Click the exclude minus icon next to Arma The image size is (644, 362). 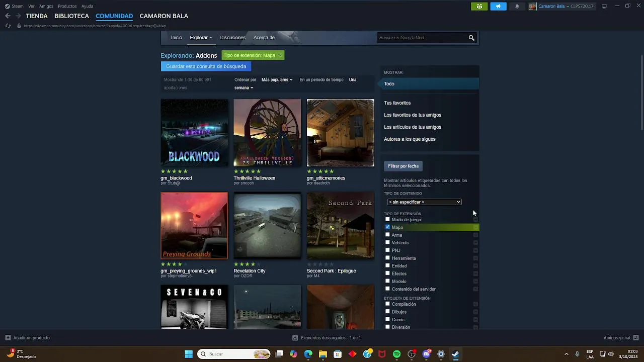[x=475, y=235]
